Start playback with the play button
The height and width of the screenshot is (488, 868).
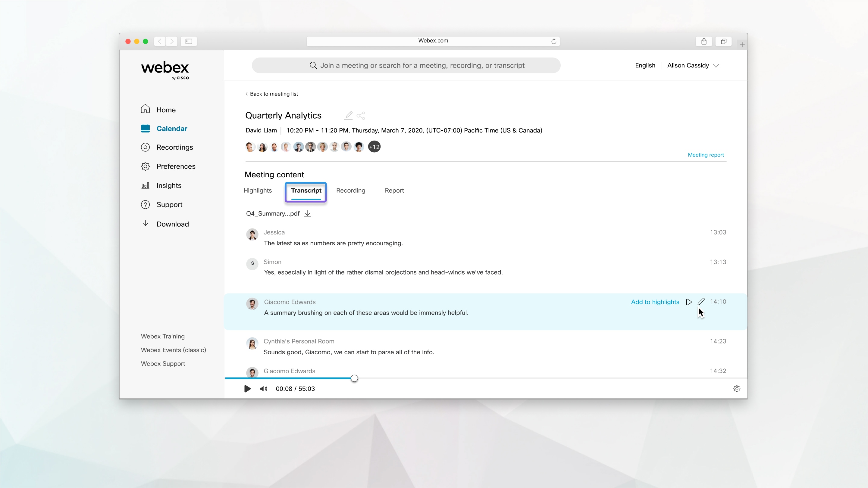pos(247,388)
